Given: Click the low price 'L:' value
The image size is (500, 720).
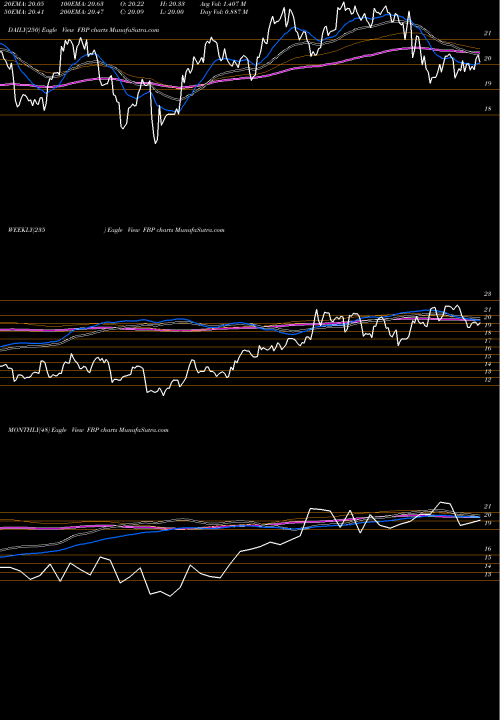Looking at the screenshot, I should pyautogui.click(x=173, y=12).
